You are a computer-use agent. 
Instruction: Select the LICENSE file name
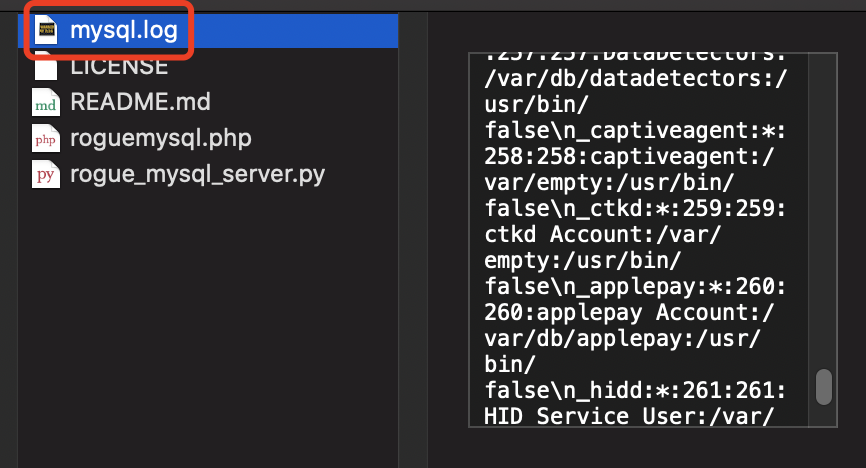(119, 67)
